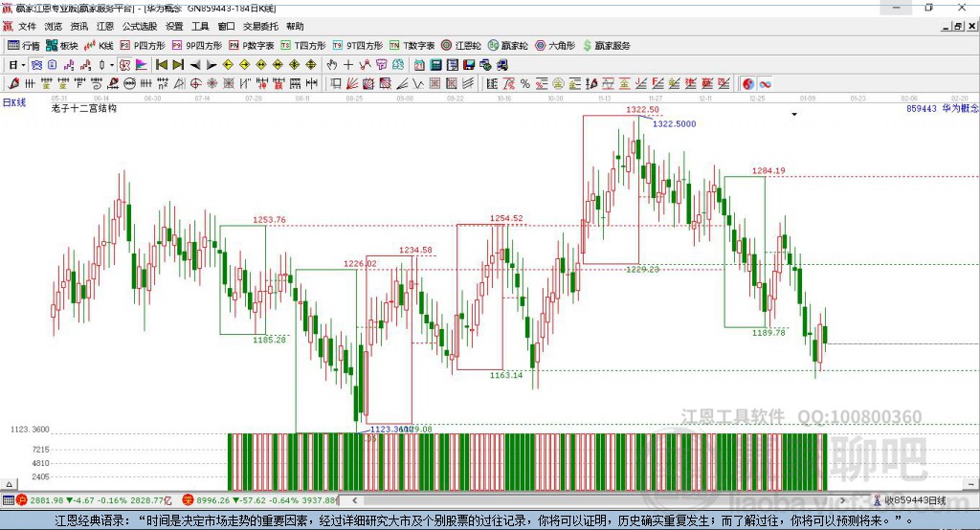Open the 资讯 menu
This screenshot has width=980, height=530.
(x=78, y=26)
